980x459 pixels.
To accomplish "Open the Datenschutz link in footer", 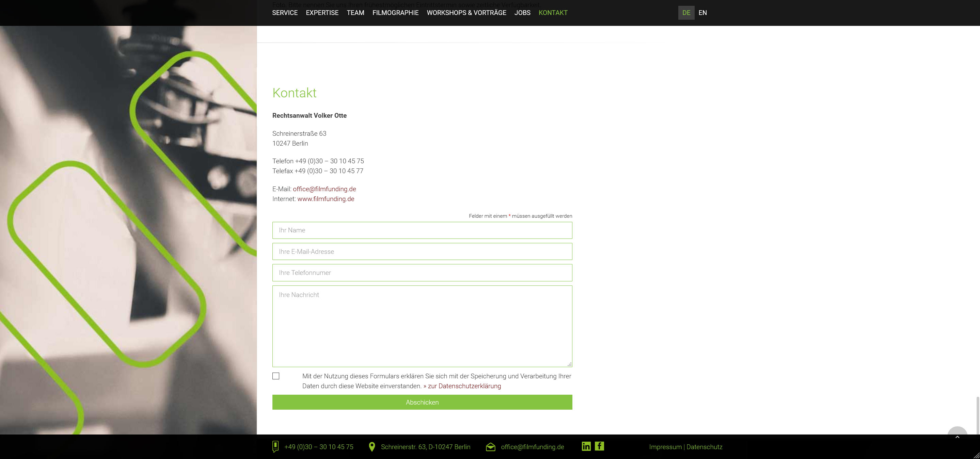I will pyautogui.click(x=704, y=447).
